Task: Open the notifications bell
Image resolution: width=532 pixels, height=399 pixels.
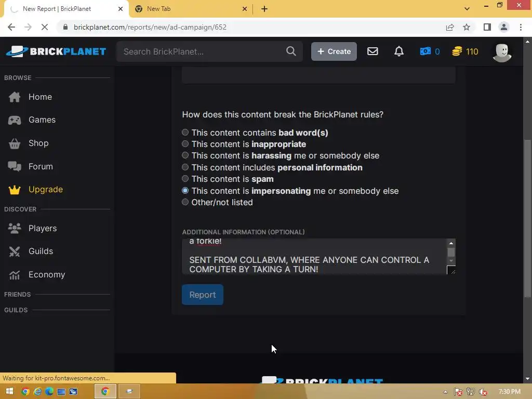Action: [x=399, y=51]
